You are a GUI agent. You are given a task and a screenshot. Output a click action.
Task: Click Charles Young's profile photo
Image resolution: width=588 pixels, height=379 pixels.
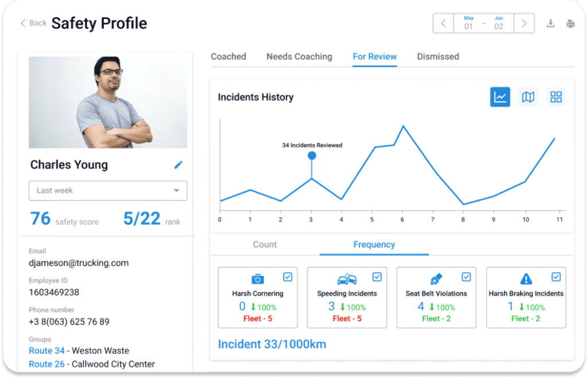(108, 102)
